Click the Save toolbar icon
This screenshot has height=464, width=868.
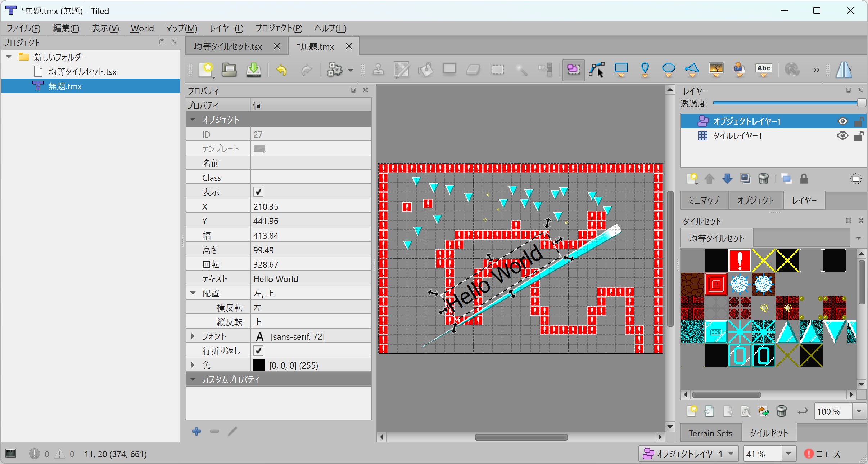click(254, 70)
